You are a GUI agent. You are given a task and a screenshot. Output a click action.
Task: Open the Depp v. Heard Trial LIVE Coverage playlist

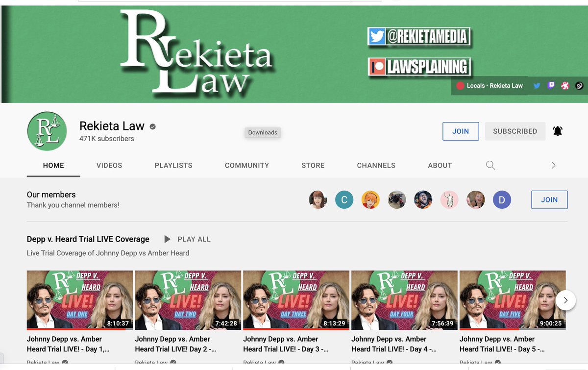click(x=88, y=239)
